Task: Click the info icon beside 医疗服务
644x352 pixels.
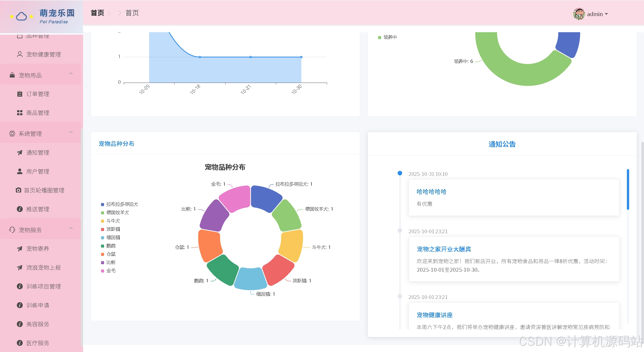Action: tap(20, 343)
